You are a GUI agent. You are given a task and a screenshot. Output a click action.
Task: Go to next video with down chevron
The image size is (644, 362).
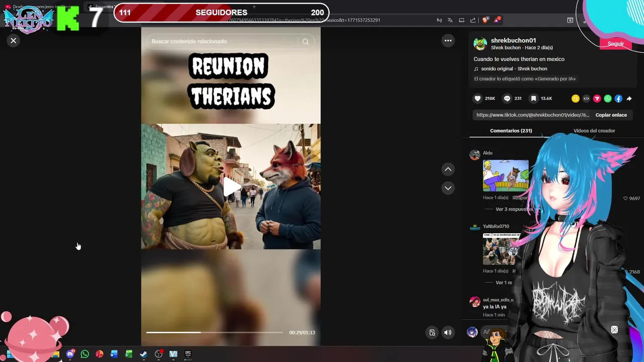448,188
